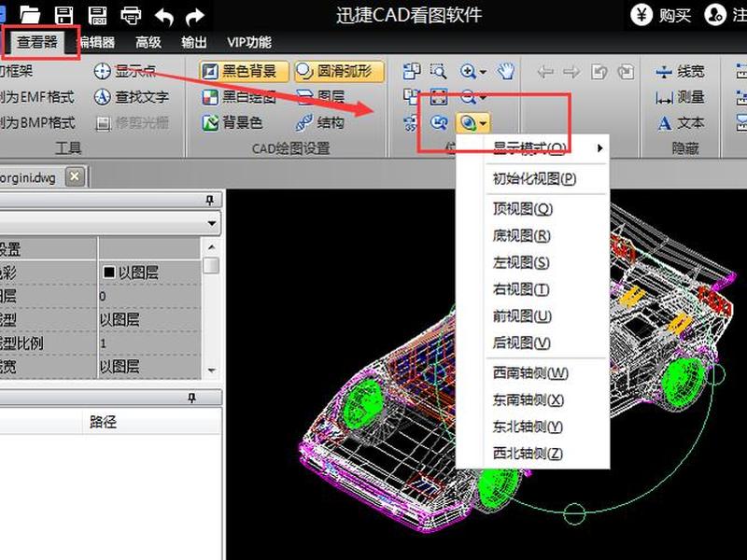Choose the 背景色 background color tool
747x560 pixels.
[x=232, y=123]
